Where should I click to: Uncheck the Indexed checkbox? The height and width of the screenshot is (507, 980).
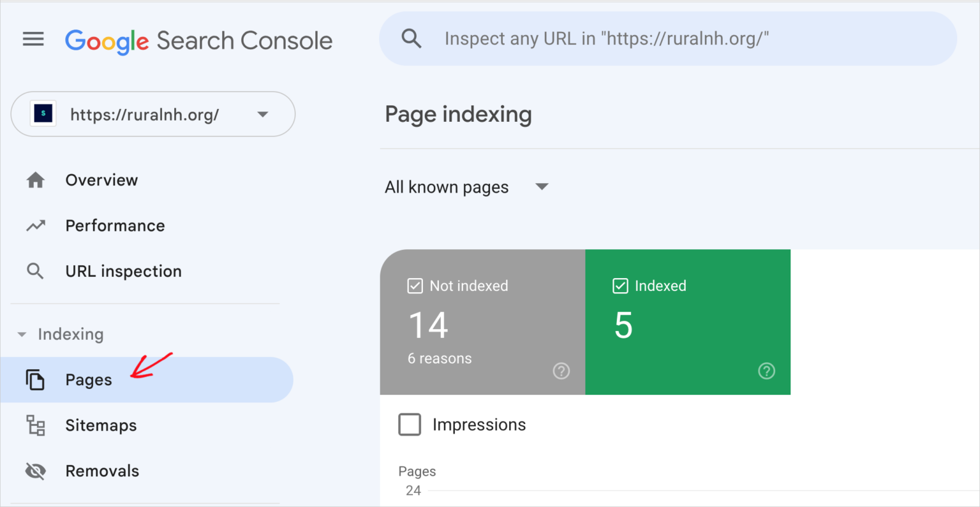(620, 286)
